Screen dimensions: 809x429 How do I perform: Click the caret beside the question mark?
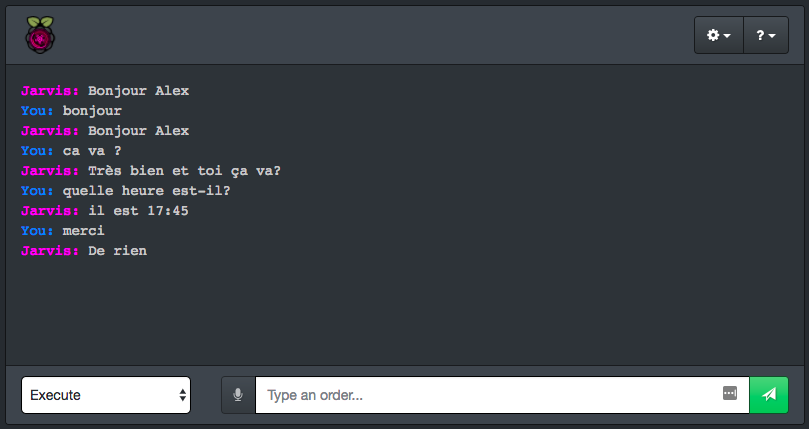tap(772, 36)
